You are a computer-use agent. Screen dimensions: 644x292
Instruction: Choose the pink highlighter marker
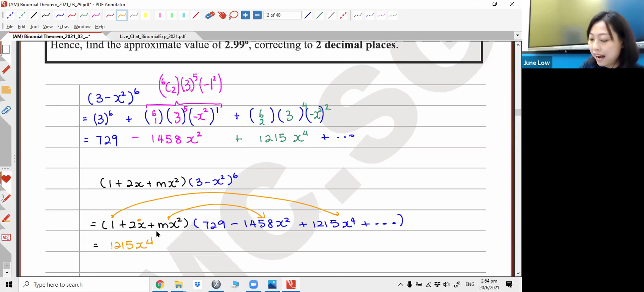point(160,16)
